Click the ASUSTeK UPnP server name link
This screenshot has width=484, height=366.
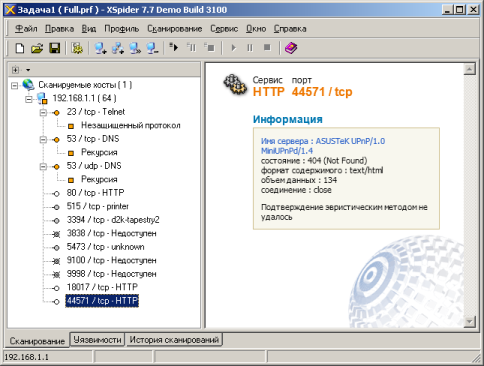tap(323, 146)
